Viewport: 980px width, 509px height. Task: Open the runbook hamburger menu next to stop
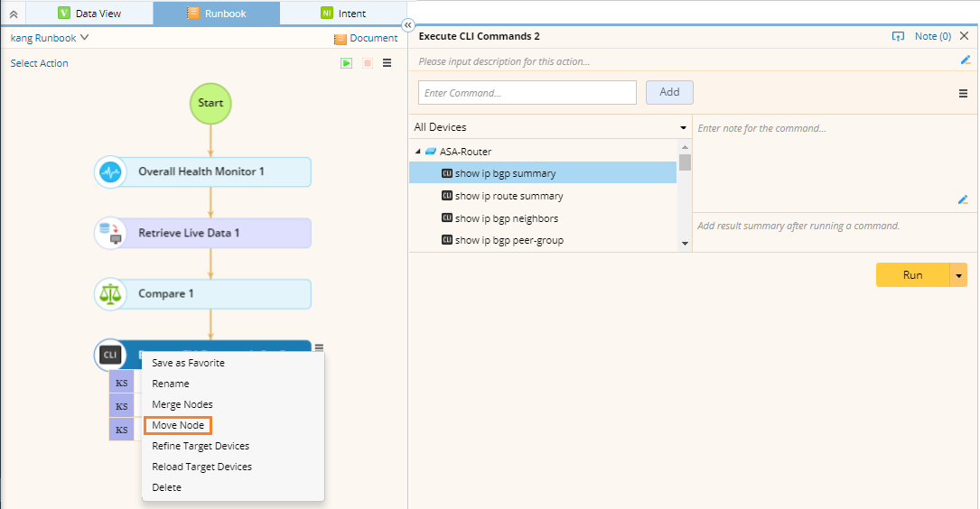(387, 63)
